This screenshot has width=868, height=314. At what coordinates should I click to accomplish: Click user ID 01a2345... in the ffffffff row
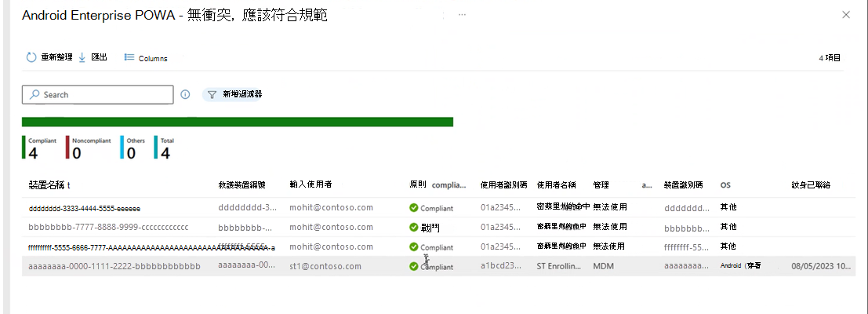(x=500, y=246)
